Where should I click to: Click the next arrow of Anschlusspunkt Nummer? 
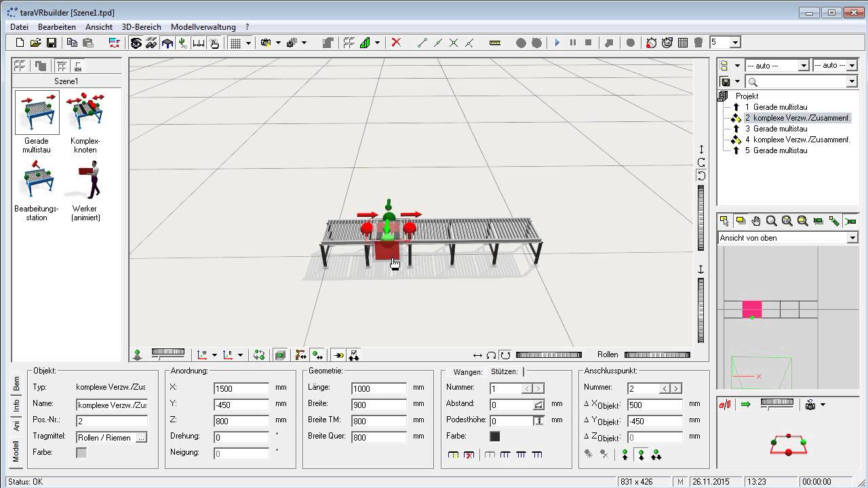(676, 388)
